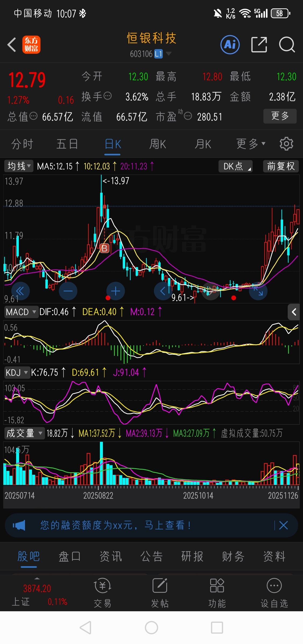Open the 资讯 tab
The width and height of the screenshot is (303, 644).
(x=111, y=556)
